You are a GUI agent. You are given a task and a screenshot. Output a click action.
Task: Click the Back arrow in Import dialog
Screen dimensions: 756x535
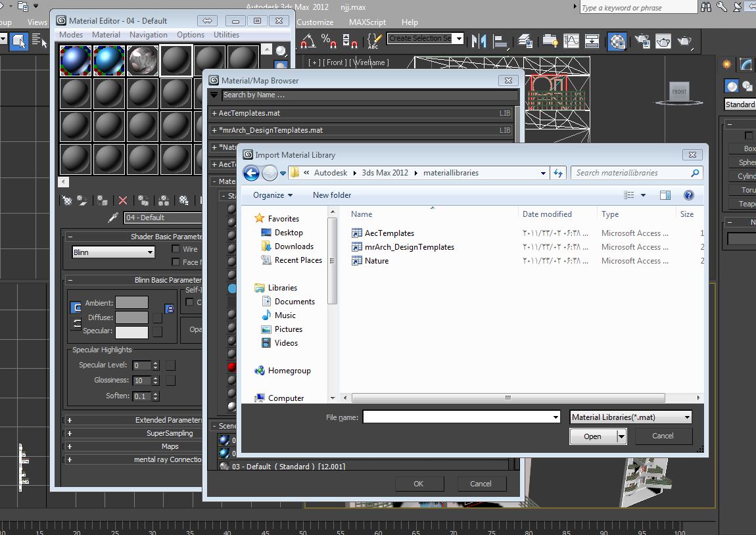click(251, 173)
